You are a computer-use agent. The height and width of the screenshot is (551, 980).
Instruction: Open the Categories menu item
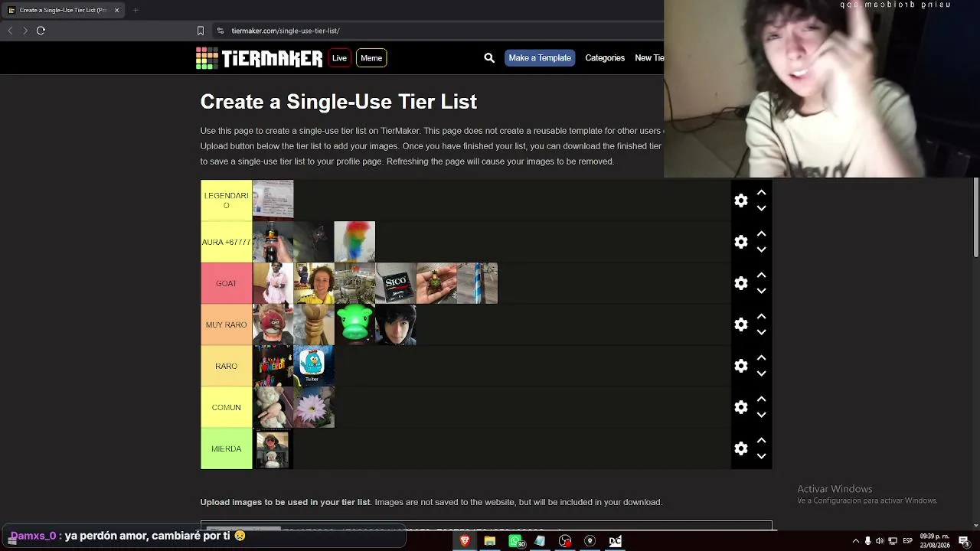(x=605, y=58)
